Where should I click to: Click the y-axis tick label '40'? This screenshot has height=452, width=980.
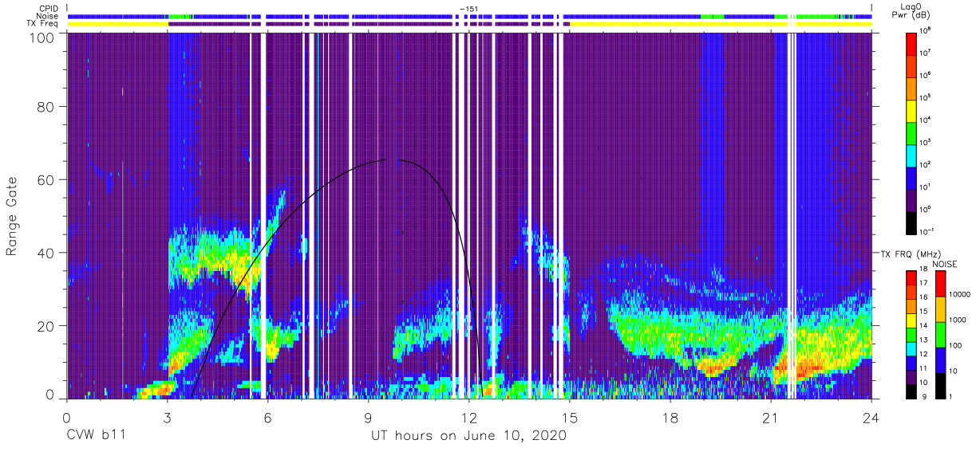(x=45, y=253)
